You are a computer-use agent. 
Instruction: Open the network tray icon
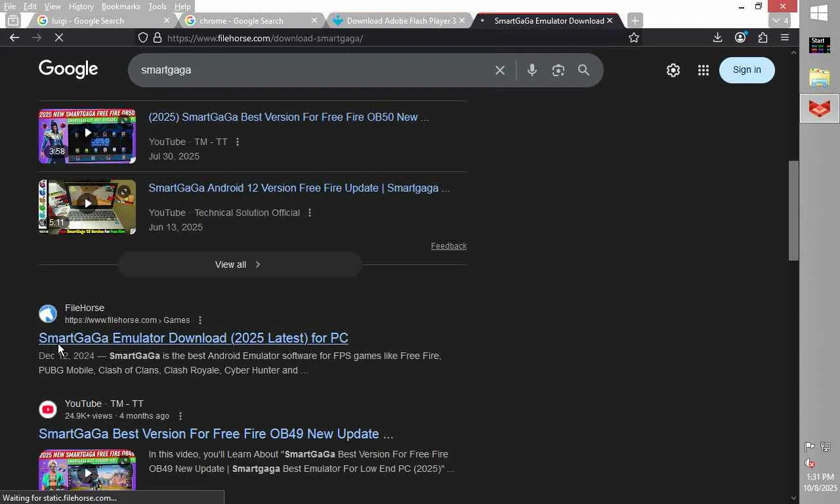coord(826,447)
